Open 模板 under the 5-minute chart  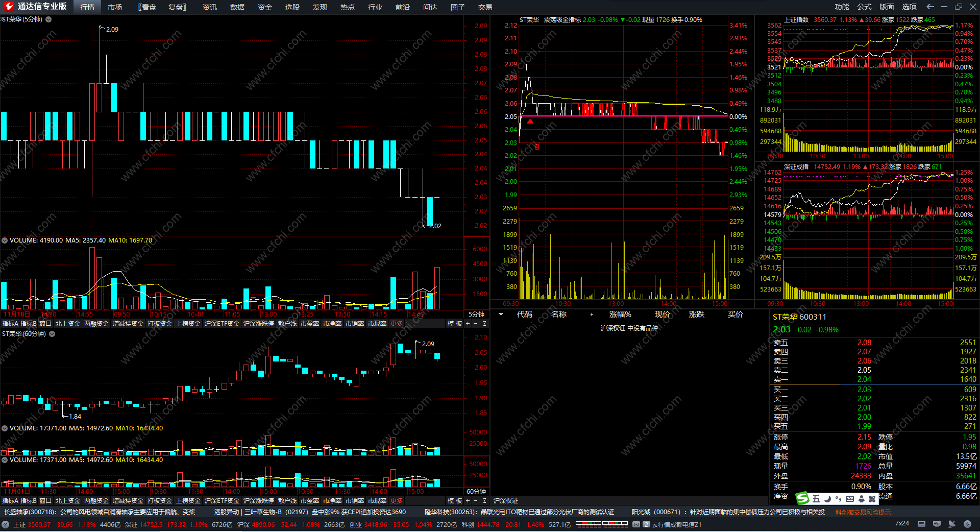coord(455,324)
